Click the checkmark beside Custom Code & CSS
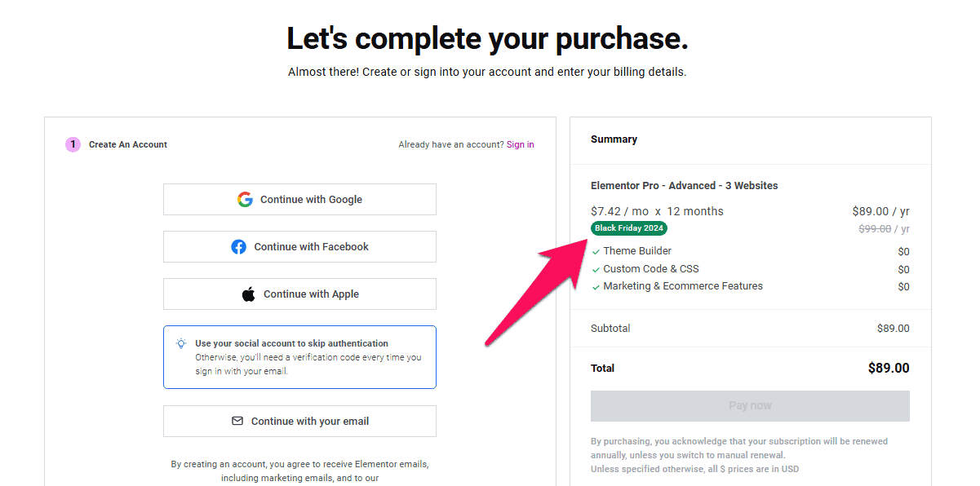 click(x=596, y=269)
